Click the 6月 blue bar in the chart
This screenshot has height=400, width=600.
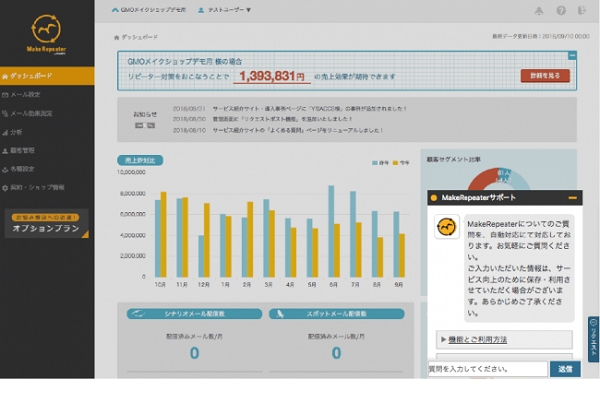[x=331, y=231]
